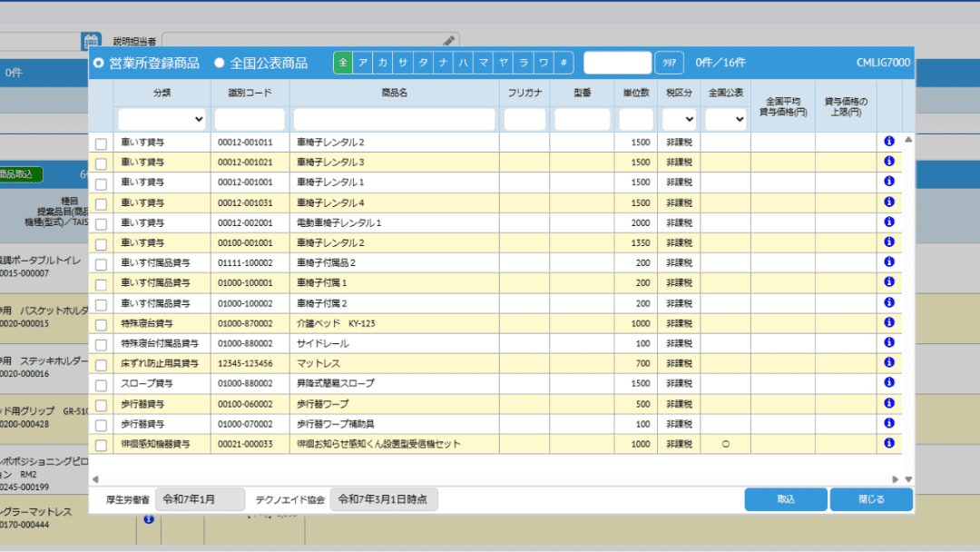This screenshot has height=552, width=980.
Task: Open info for 歩行器ワープ補助具 row
Action: pos(888,423)
